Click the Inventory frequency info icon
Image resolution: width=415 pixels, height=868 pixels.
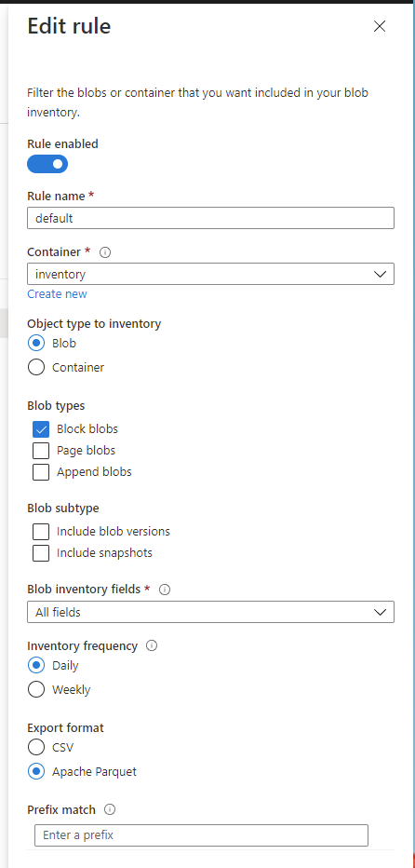(152, 646)
